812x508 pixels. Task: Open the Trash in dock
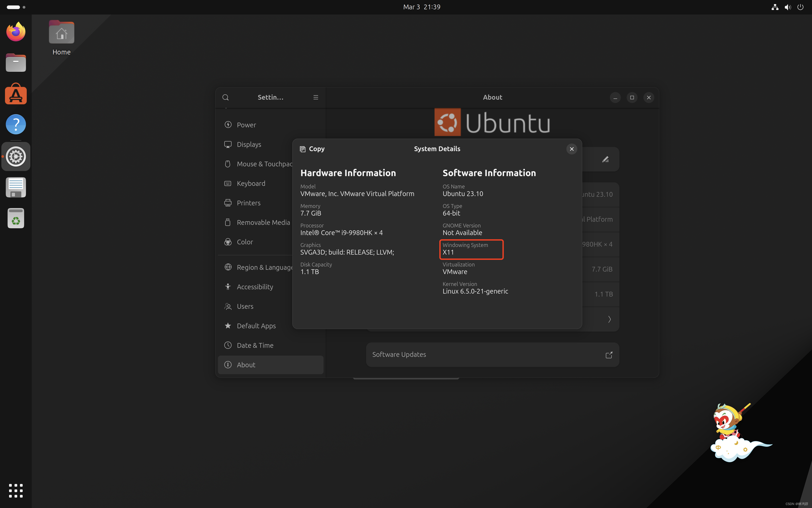click(x=16, y=218)
